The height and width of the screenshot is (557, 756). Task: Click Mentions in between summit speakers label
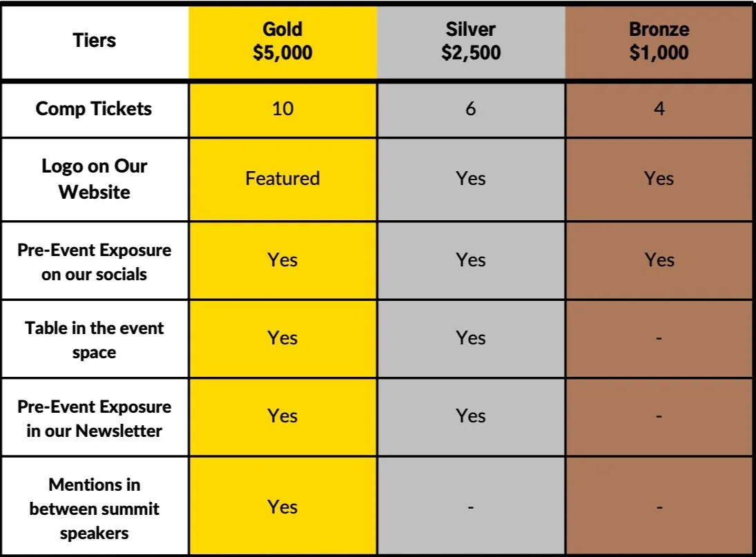pos(95,509)
